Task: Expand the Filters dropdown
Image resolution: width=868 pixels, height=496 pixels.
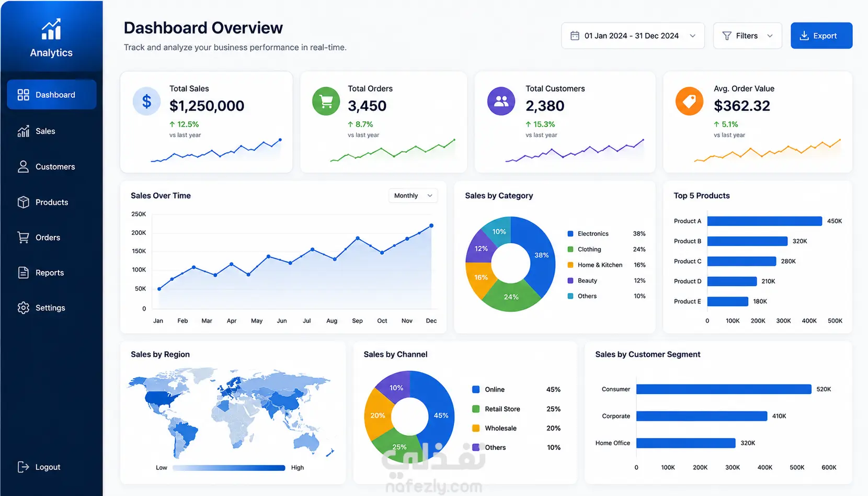Action: coord(747,36)
